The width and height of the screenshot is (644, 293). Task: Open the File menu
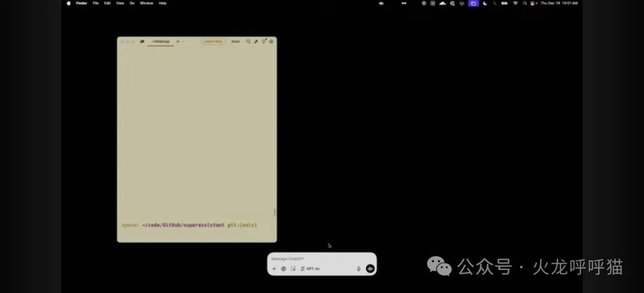[95, 3]
